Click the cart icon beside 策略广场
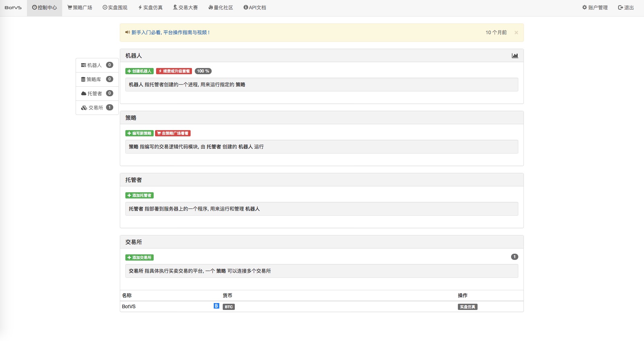The height and width of the screenshot is (341, 644). [70, 7]
